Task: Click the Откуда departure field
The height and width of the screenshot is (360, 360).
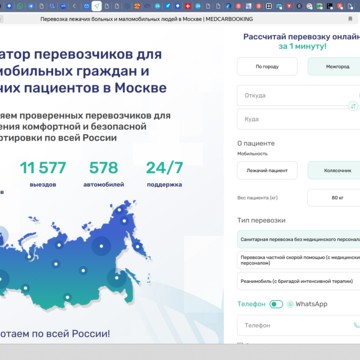Action: [299, 95]
